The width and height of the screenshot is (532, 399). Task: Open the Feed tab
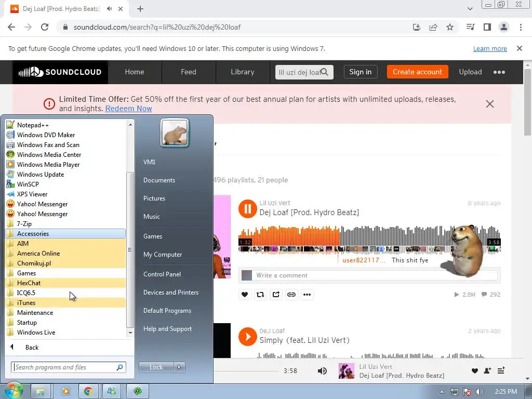pos(188,72)
